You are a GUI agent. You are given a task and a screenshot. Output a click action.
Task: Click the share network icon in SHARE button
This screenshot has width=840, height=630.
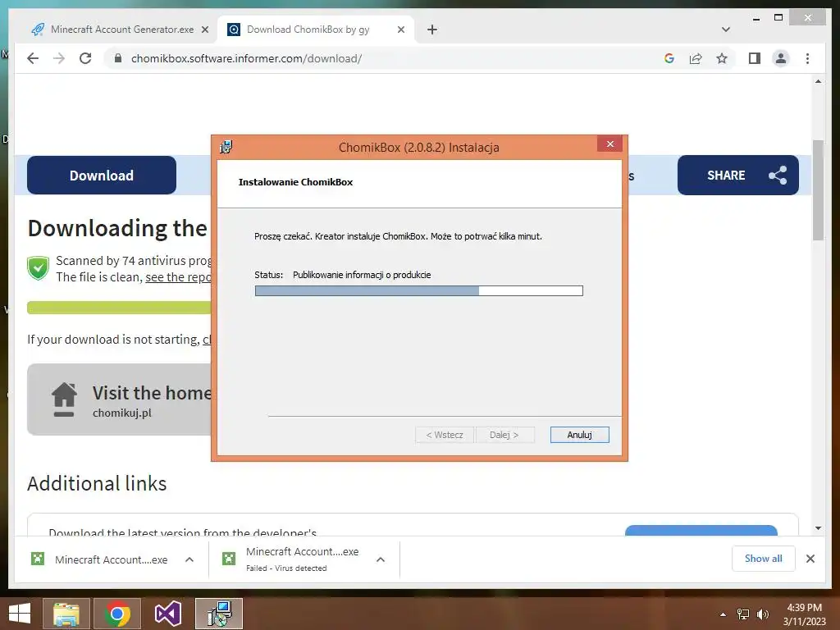coord(778,176)
